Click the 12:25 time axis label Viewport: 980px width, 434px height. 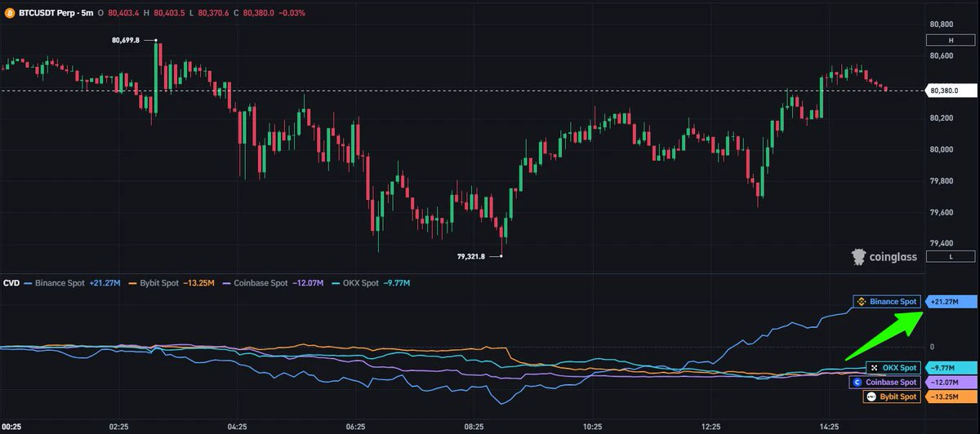(710, 426)
